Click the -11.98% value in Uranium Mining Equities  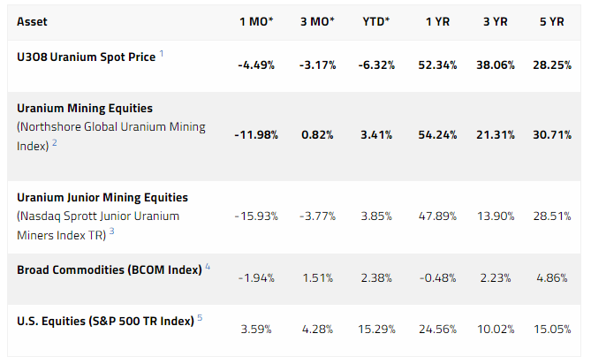[256, 134]
